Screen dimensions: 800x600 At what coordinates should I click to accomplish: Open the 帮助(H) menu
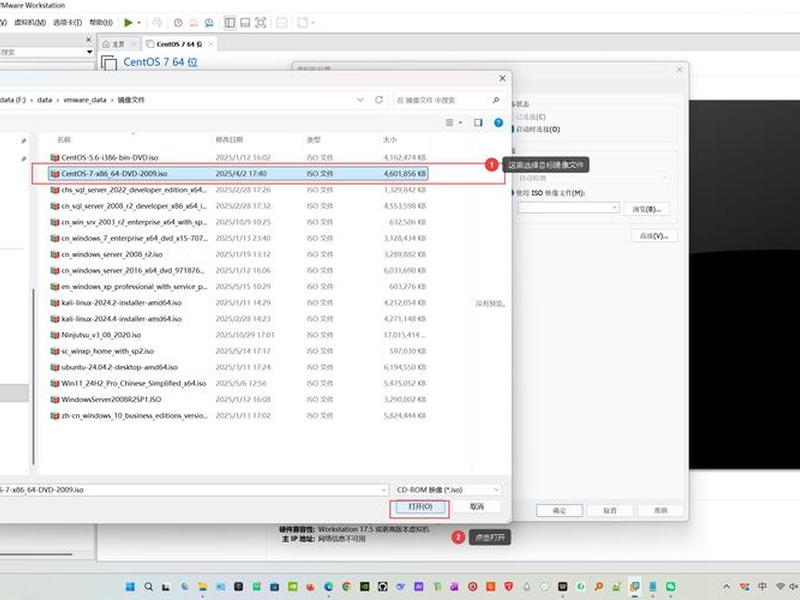click(x=101, y=22)
